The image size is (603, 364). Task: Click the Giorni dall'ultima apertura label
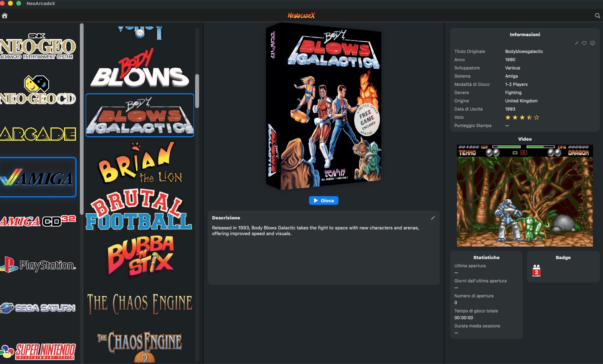coord(480,281)
